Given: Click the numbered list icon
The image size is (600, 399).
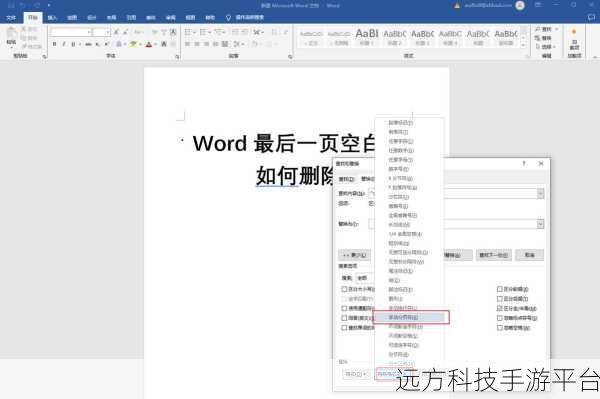Looking at the screenshot, I should point(203,33).
